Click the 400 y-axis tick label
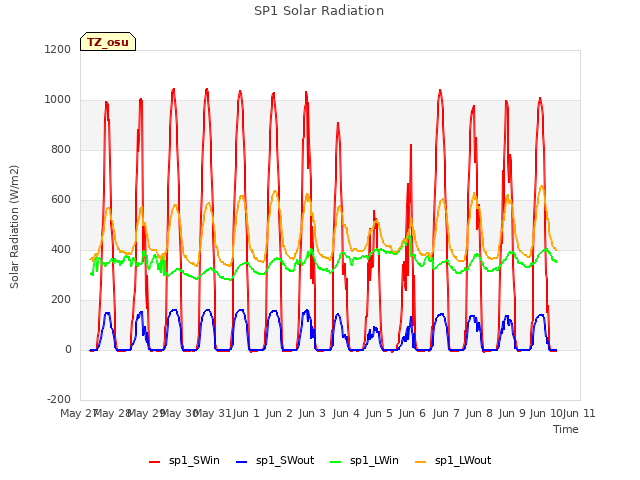 [x=61, y=249]
